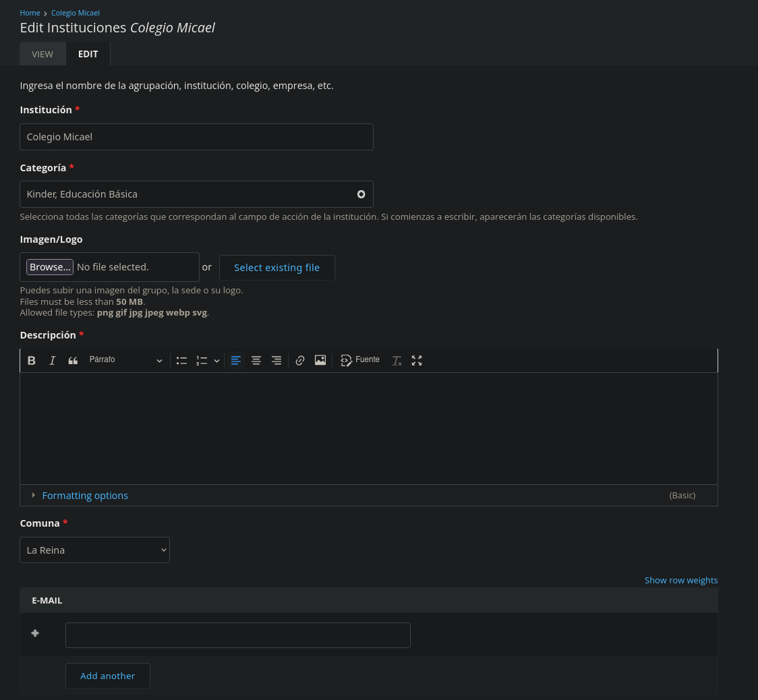Click the Show row weights link
Image resolution: width=758 pixels, height=700 pixels.
pyautogui.click(x=680, y=581)
